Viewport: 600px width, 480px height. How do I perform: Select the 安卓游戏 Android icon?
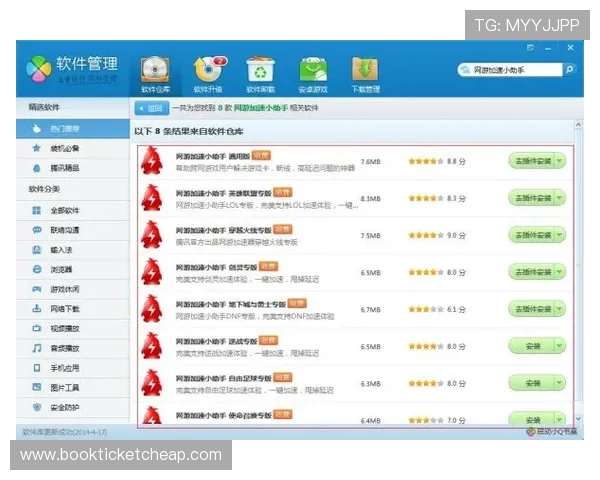(x=313, y=68)
